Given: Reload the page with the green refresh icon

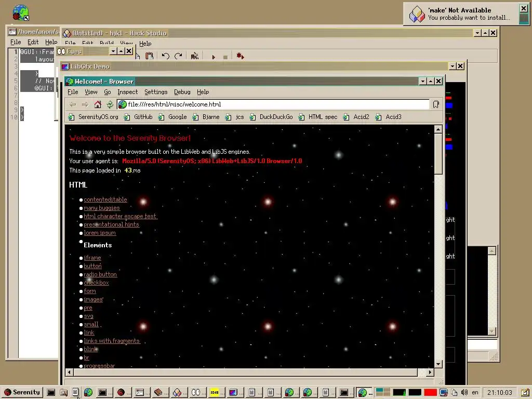Looking at the screenshot, I should click(110, 104).
